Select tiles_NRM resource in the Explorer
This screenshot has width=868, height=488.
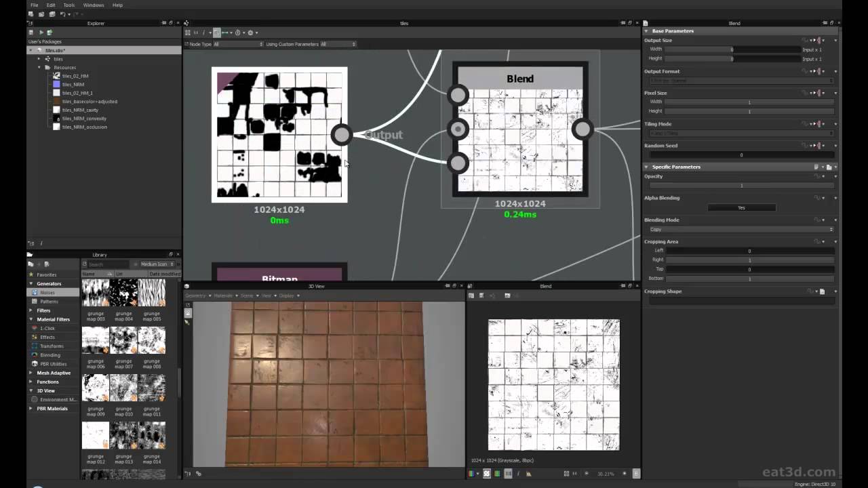coord(73,85)
